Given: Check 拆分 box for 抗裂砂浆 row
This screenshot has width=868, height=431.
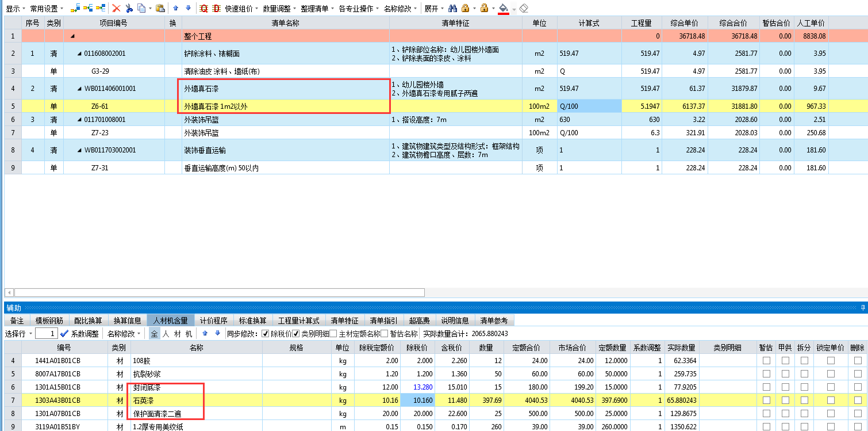Looking at the screenshot, I should (804, 374).
